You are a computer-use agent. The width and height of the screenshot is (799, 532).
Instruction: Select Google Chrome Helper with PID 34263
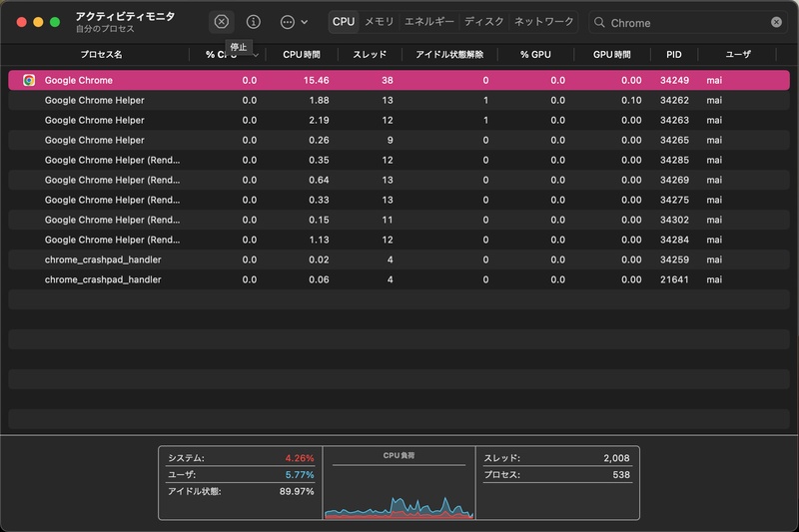click(399, 120)
